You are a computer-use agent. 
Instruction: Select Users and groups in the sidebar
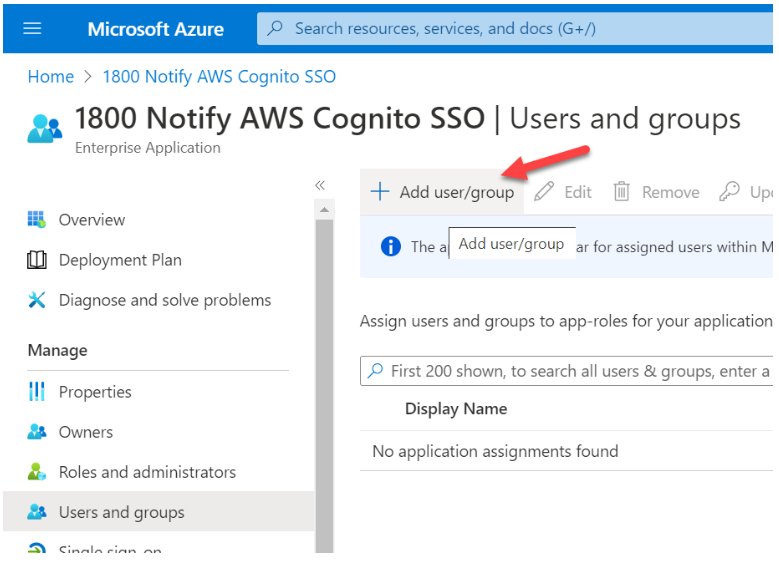point(158,512)
